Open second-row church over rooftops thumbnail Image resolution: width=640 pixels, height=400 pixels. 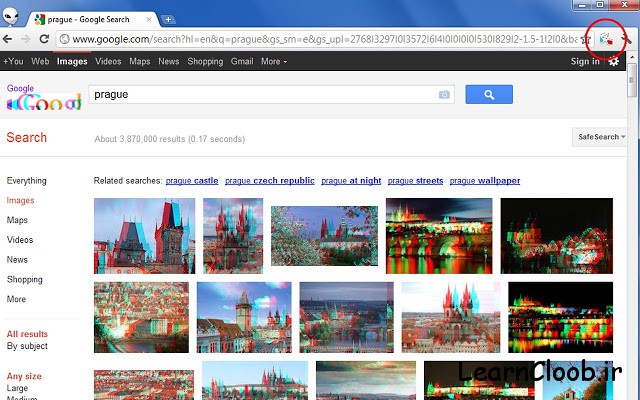click(x=451, y=318)
